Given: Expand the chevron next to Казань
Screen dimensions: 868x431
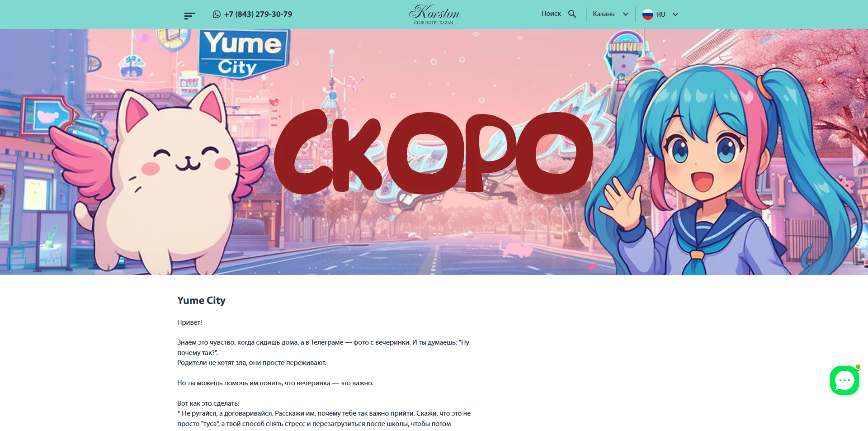Looking at the screenshot, I should 626,14.
